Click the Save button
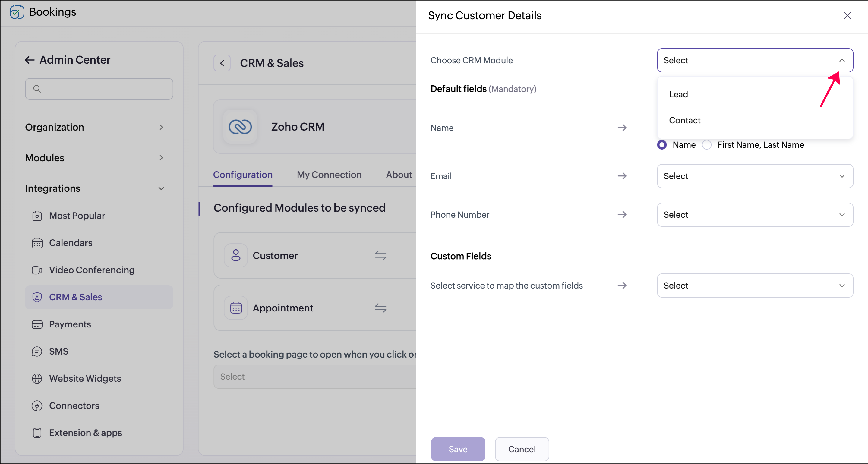The image size is (868, 464). coord(458,449)
